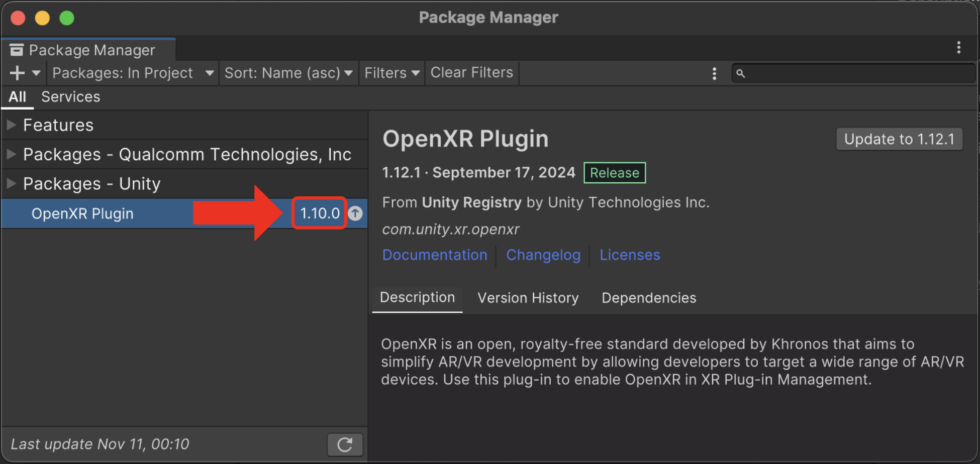Expand the Features group

coord(12,125)
